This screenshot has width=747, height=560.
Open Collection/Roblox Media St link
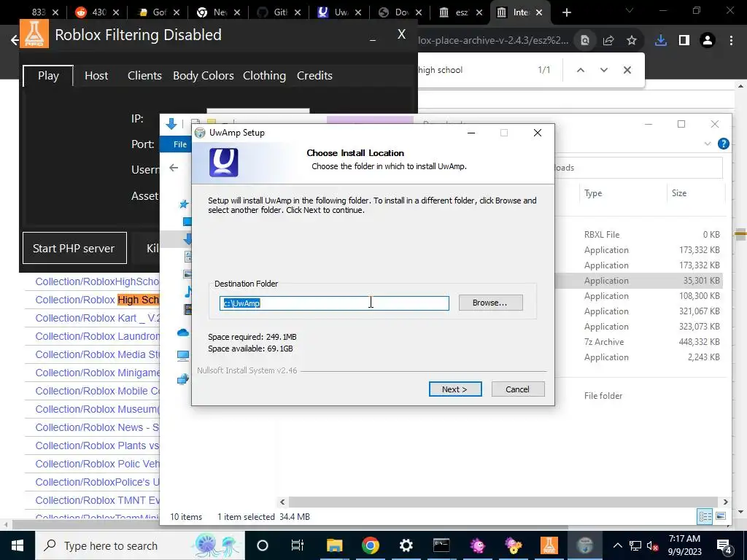[x=97, y=354]
